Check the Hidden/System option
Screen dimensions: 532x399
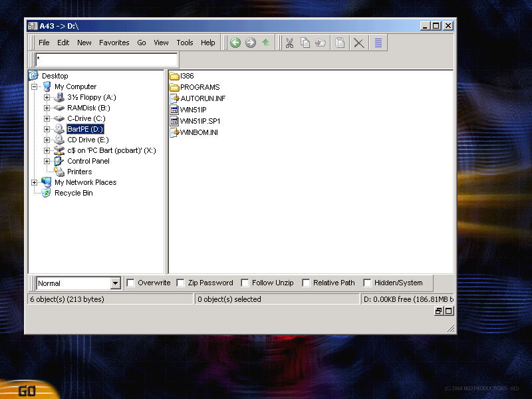point(367,283)
